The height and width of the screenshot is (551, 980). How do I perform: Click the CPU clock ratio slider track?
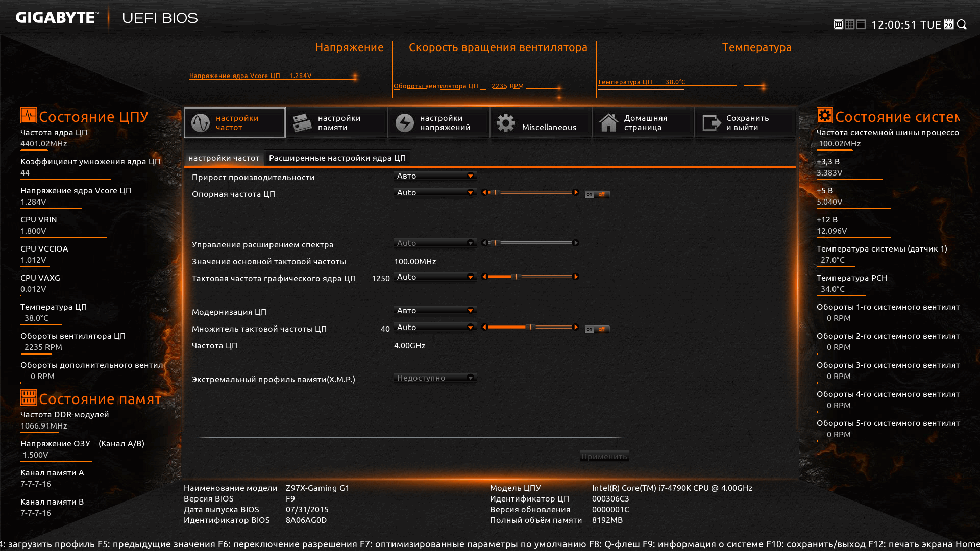tap(530, 327)
